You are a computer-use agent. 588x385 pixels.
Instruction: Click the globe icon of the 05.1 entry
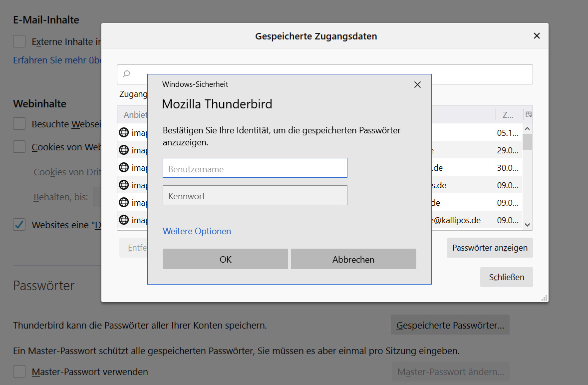click(x=124, y=133)
